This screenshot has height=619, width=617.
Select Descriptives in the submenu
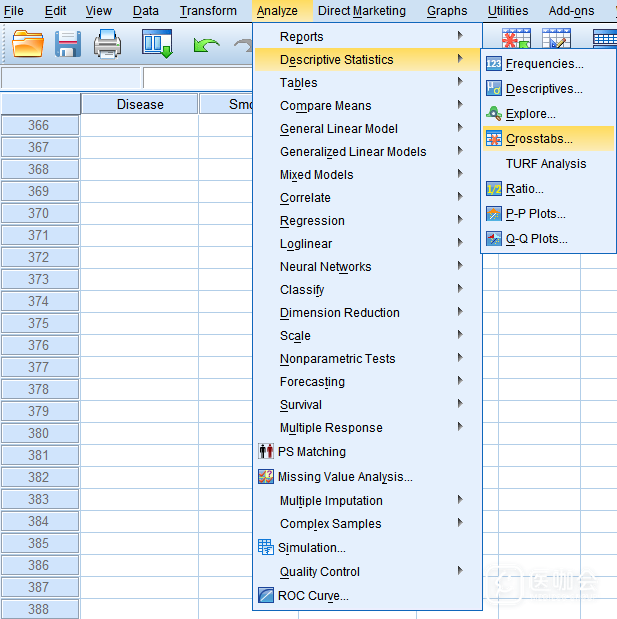tap(543, 89)
